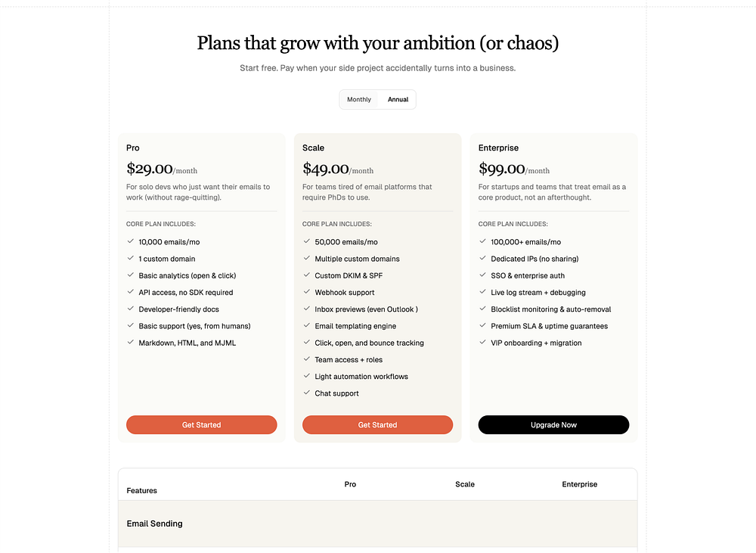The image size is (756, 553).
Task: Switch billing to Monthly
Action: (359, 100)
